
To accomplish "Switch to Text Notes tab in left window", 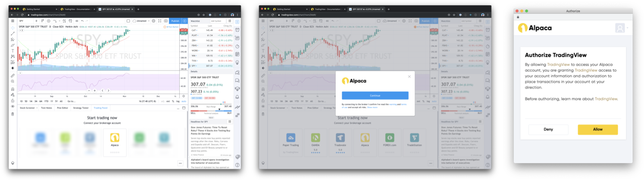I will [x=47, y=108].
